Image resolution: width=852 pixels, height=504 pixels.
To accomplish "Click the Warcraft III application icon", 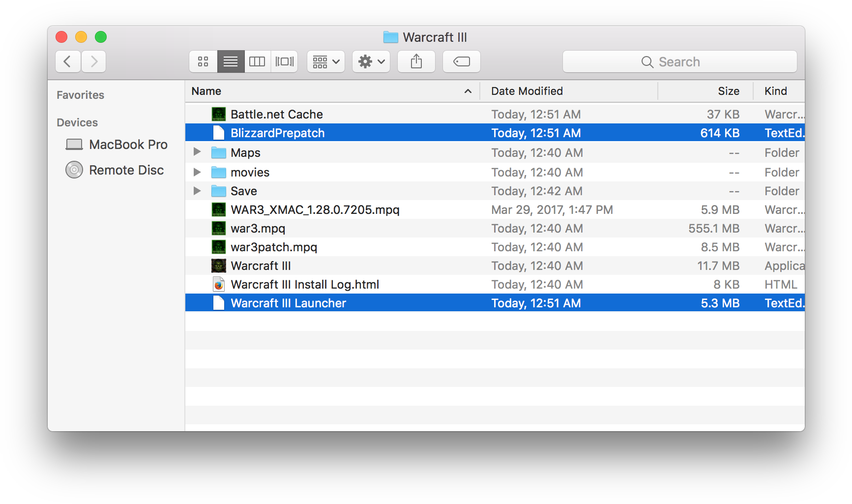I will tap(219, 266).
